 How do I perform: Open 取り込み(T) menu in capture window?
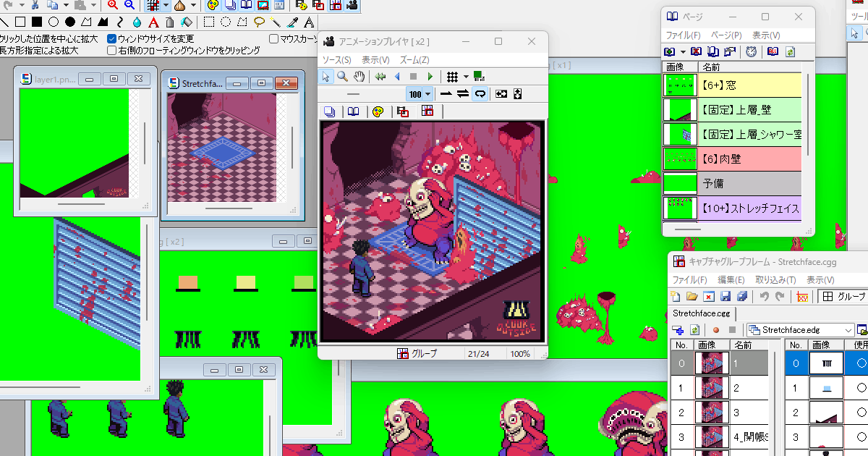pyautogui.click(x=775, y=280)
